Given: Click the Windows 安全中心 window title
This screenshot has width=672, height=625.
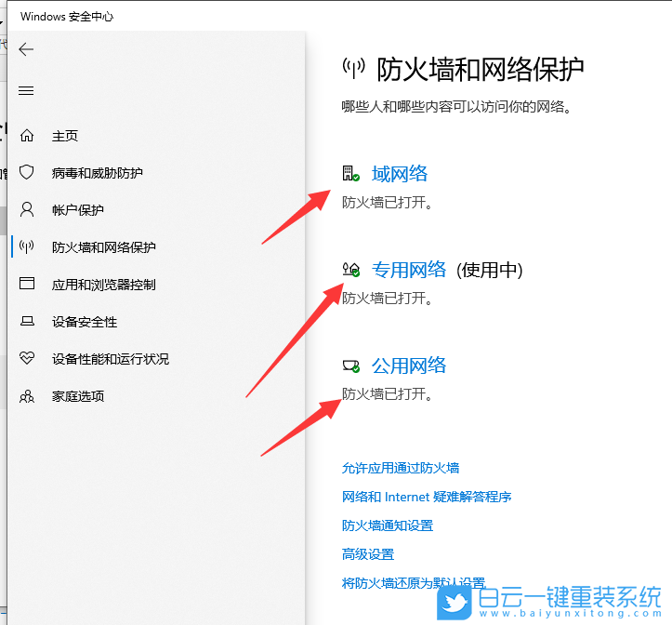Looking at the screenshot, I should tap(67, 17).
